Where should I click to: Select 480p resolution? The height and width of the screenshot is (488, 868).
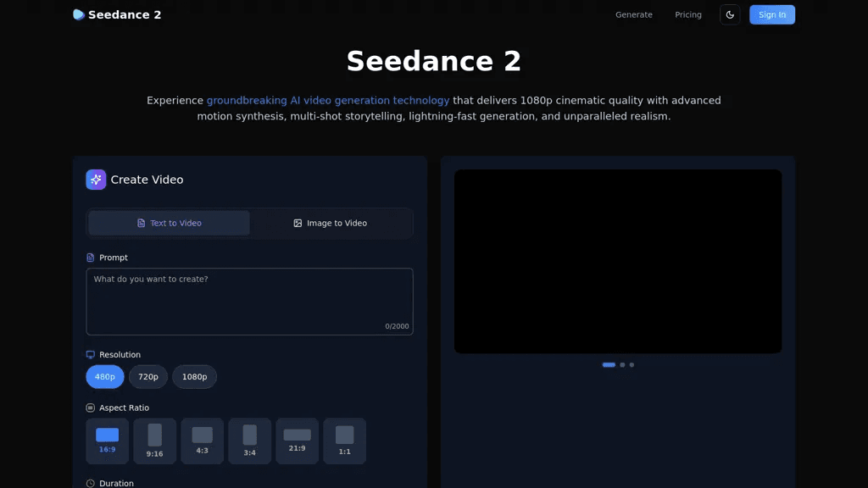tap(104, 377)
